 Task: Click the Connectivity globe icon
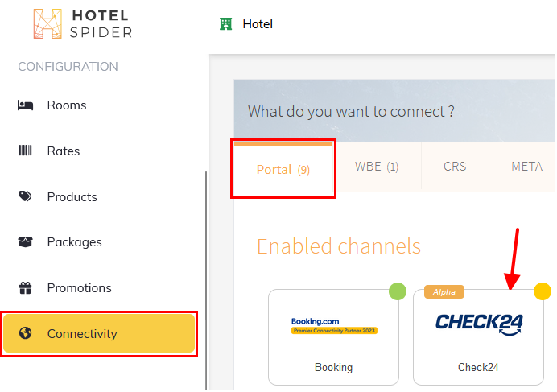(25, 334)
